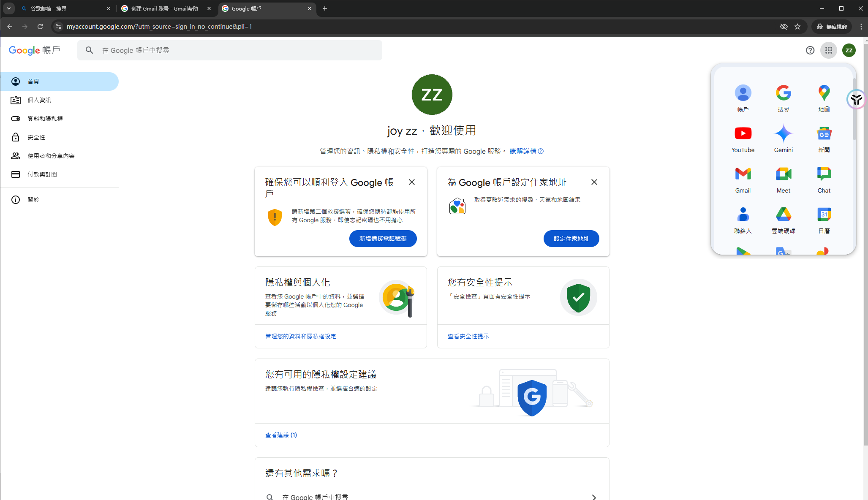The width and height of the screenshot is (868, 500).
Task: Open 管理您的資料和隱私權設定 link
Action: tap(301, 336)
